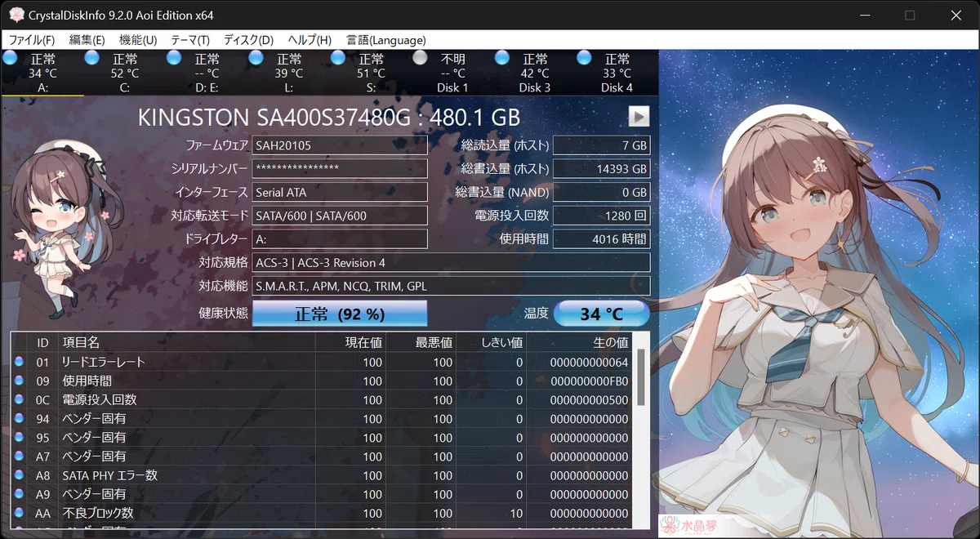Screen dimensions: 980x539
Task: Click the power on count 1280 回 field
Action: tap(602, 216)
